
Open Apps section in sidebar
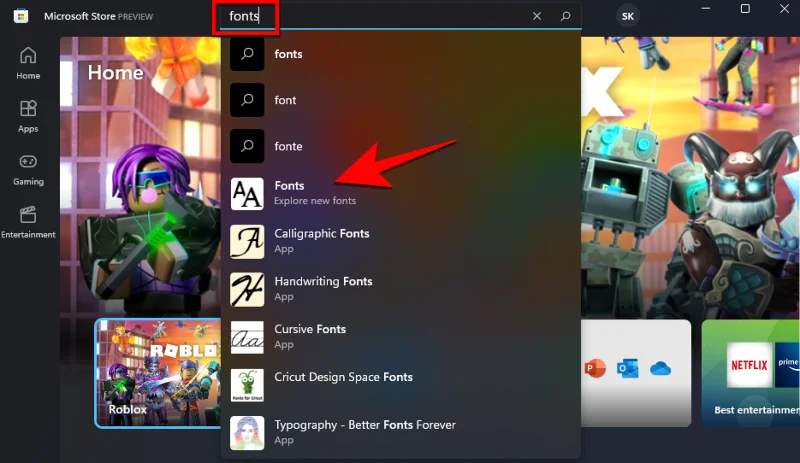28,116
